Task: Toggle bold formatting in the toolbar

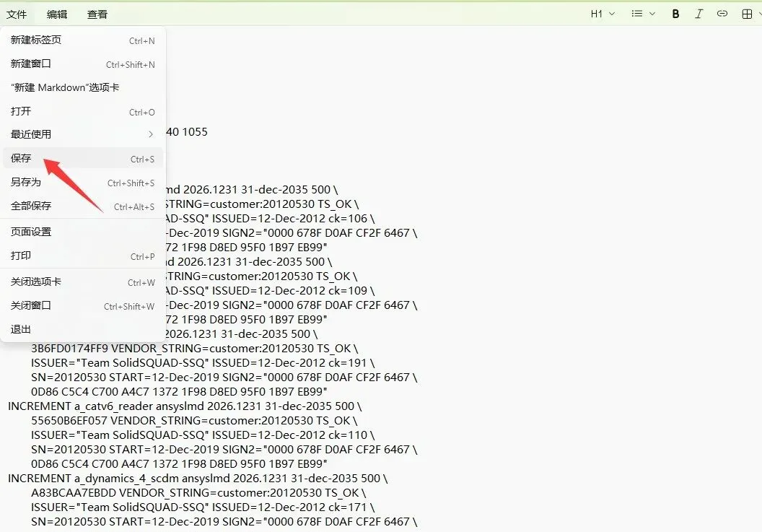Action: tap(675, 14)
